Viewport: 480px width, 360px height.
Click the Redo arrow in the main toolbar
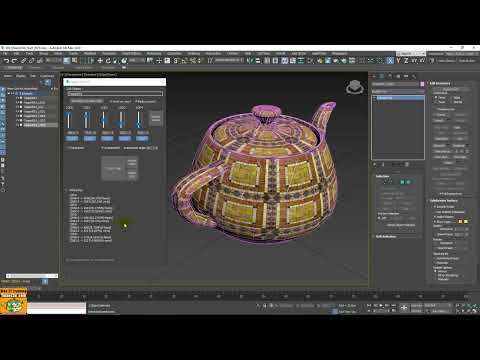pos(14,61)
